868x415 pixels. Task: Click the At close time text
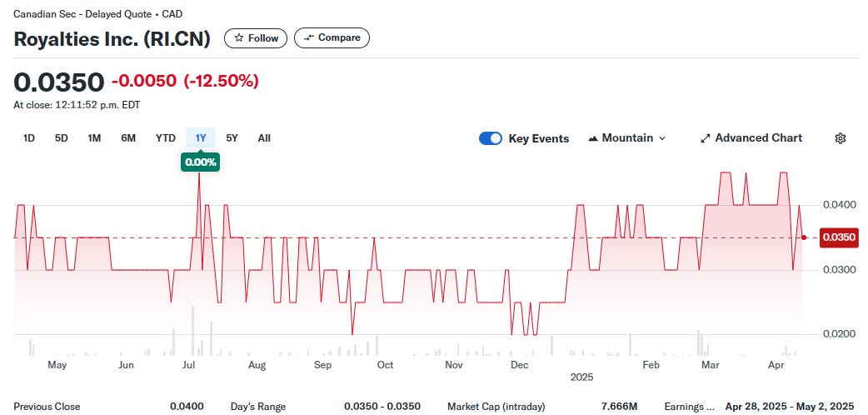77,105
